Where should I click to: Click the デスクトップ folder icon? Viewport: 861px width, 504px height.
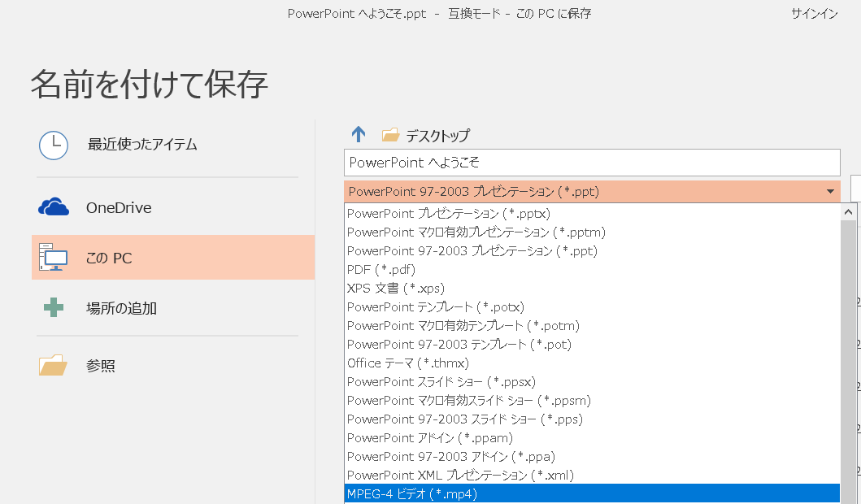[390, 135]
